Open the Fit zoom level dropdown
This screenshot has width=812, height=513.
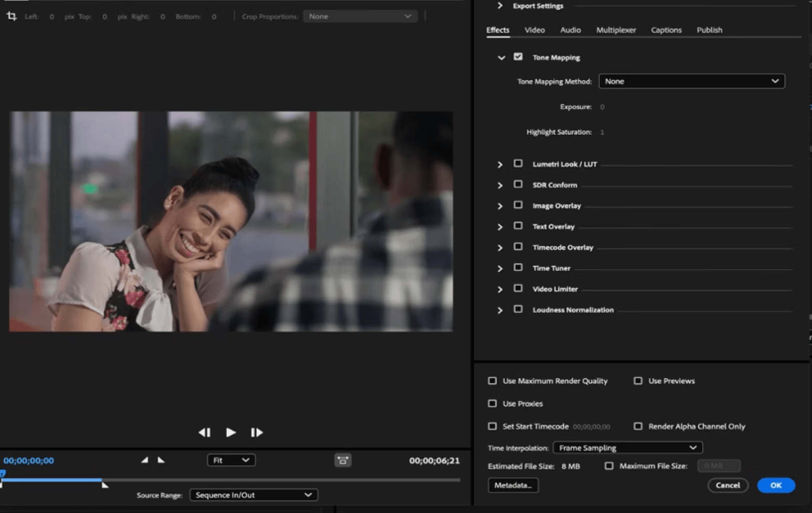pos(231,460)
